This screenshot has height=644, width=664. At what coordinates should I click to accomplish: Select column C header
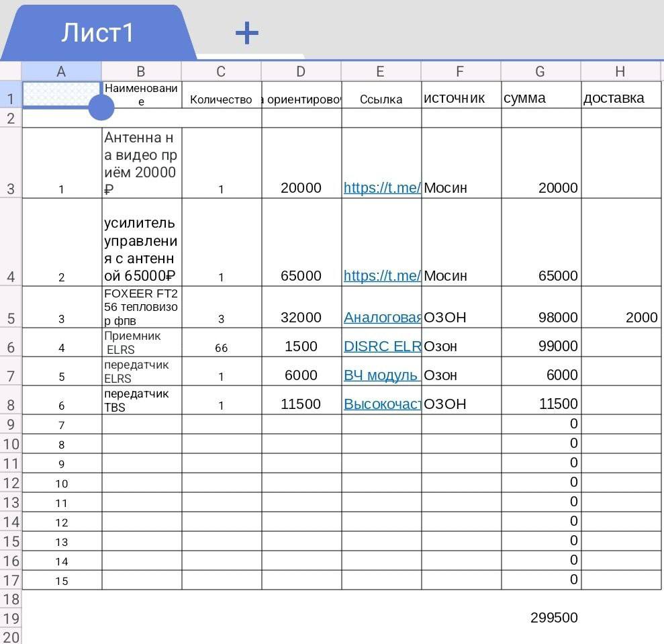pos(222,71)
